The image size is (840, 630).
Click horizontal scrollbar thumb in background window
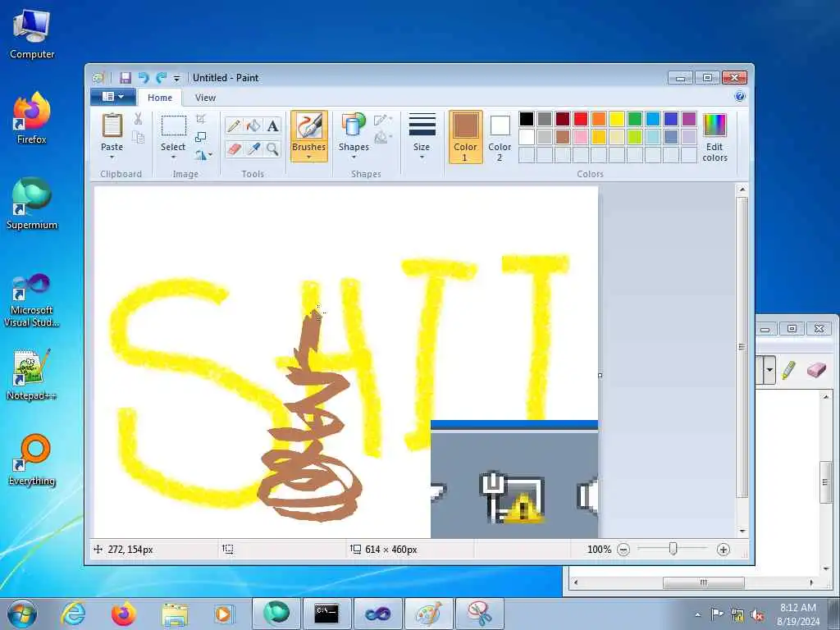(703, 582)
